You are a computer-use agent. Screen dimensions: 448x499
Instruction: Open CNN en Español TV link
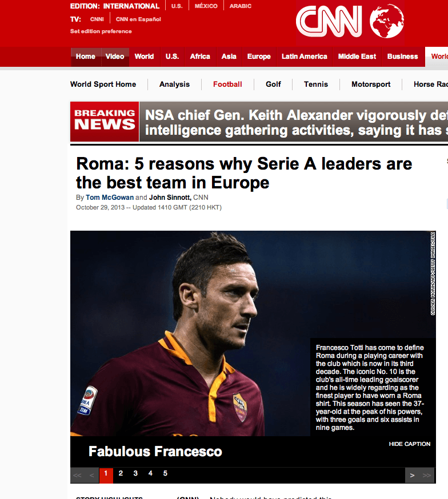[x=138, y=19]
